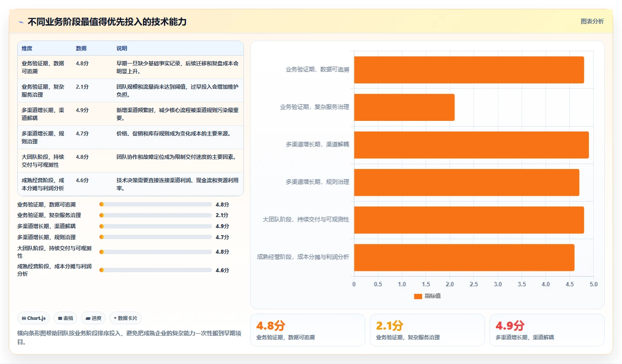Click the 4.9分 value in the table
The height and width of the screenshot is (364, 622).
coord(82,110)
